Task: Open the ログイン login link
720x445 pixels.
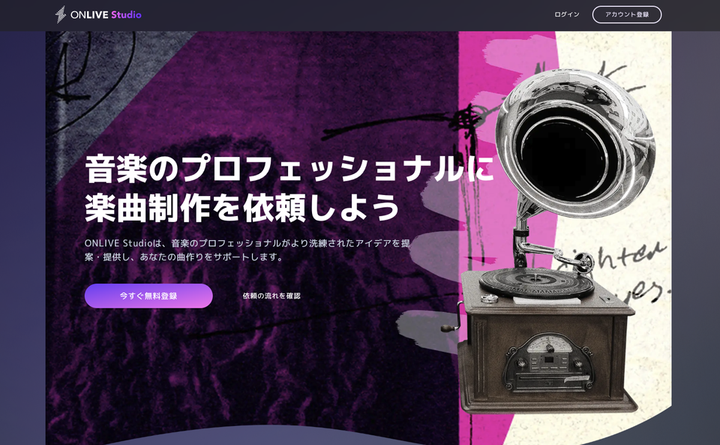Action: pos(567,15)
